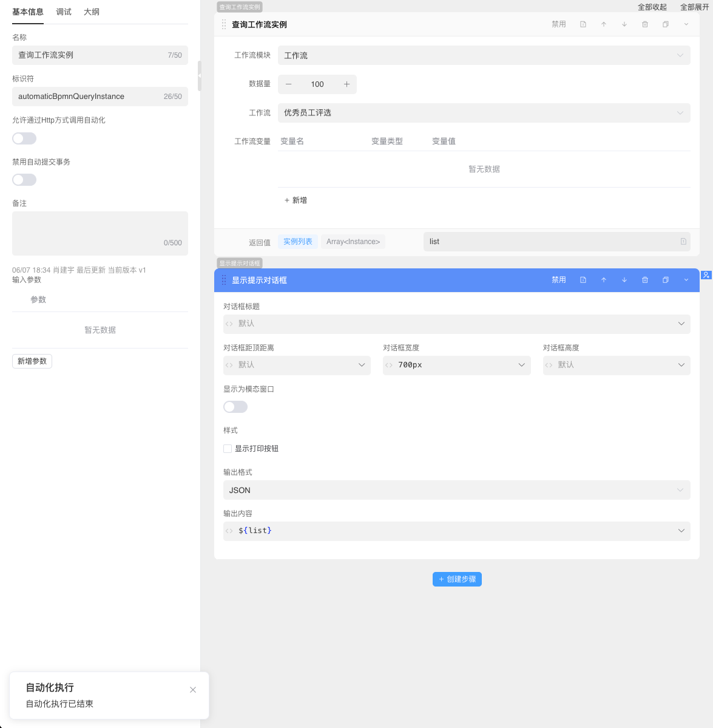Click the 新增参数 button
This screenshot has width=713, height=728.
32,361
